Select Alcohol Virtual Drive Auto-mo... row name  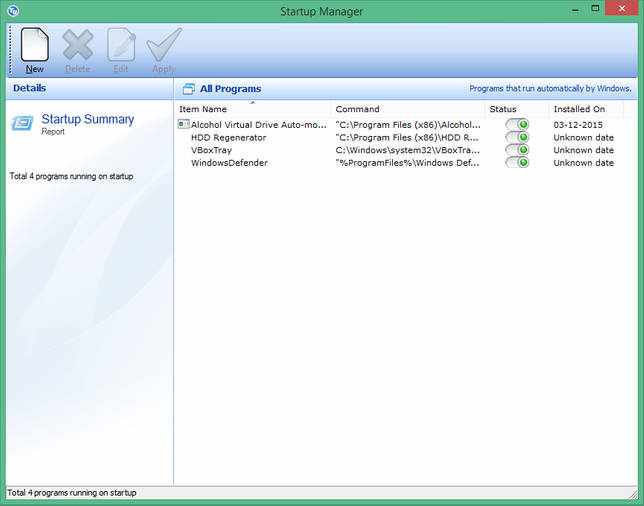pyautogui.click(x=259, y=124)
